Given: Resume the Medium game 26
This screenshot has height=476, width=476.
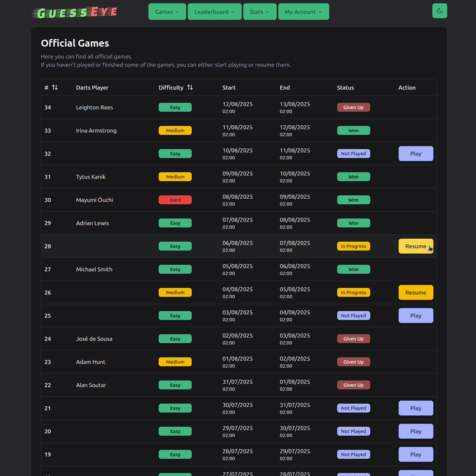Looking at the screenshot, I should (416, 292).
